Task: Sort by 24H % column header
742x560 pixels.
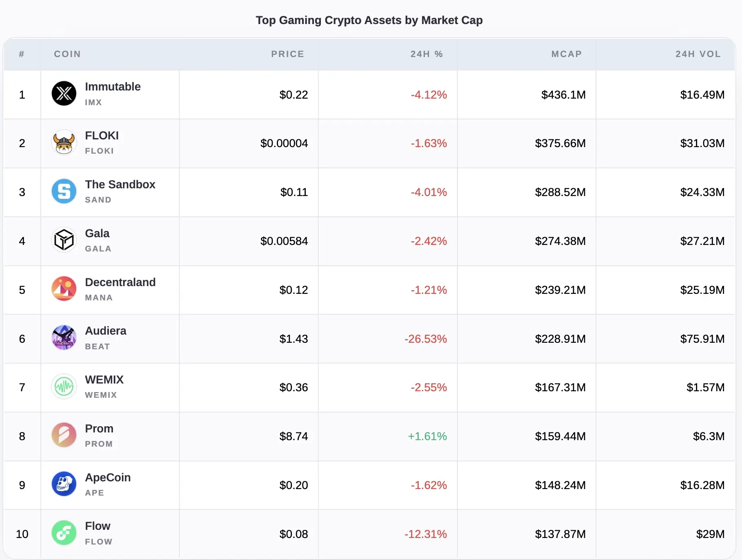Action: (x=426, y=54)
